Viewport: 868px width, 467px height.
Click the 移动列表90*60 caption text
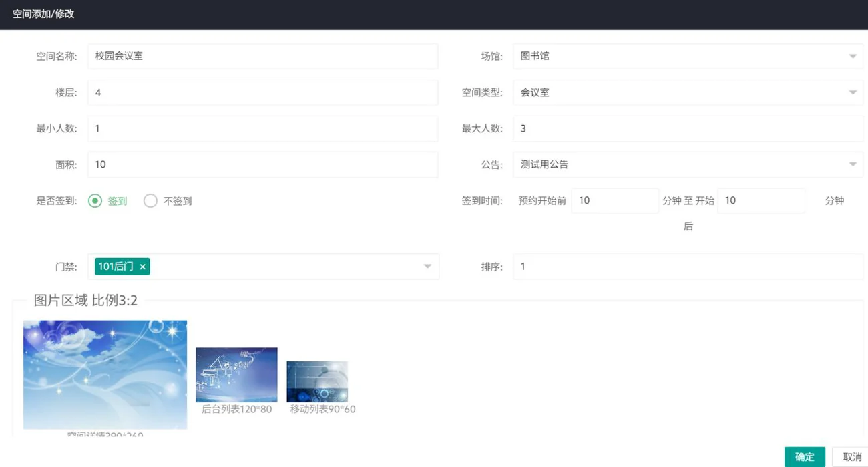tap(322, 409)
